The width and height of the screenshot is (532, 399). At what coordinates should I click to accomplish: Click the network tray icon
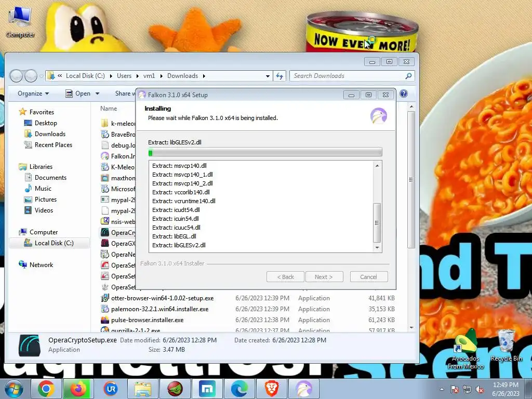tap(467, 389)
